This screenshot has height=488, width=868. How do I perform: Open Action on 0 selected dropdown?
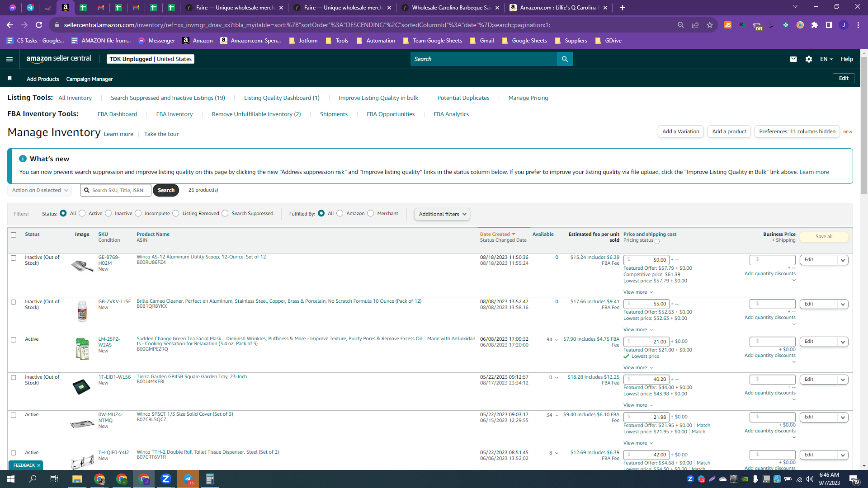[x=40, y=190]
